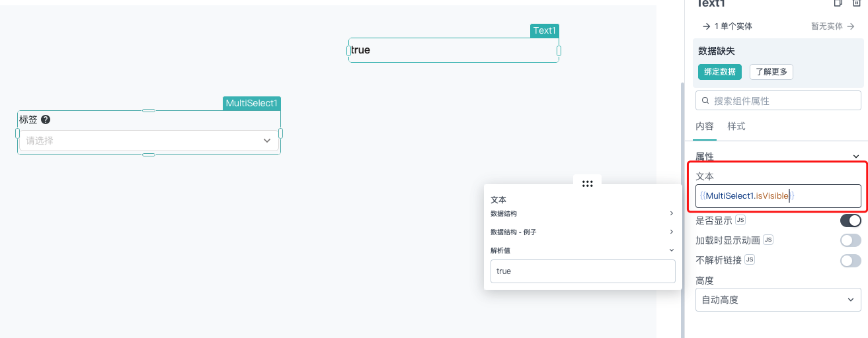This screenshot has height=338, width=868.
Task: Click the 绑定数据 button
Action: pos(720,72)
